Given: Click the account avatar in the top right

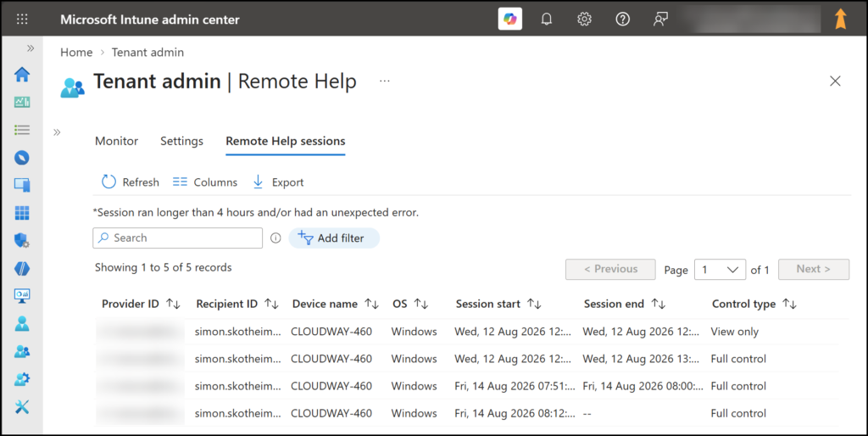Looking at the screenshot, I should pyautogui.click(x=840, y=19).
